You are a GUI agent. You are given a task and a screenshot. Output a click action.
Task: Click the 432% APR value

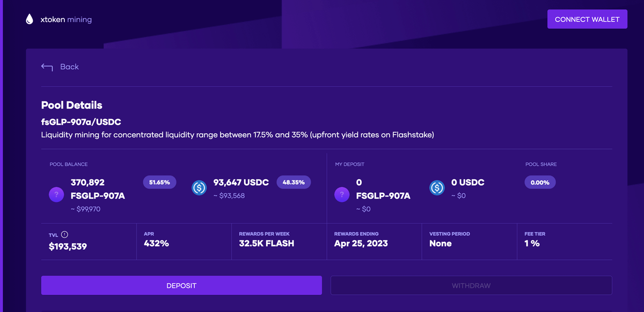[x=157, y=244]
